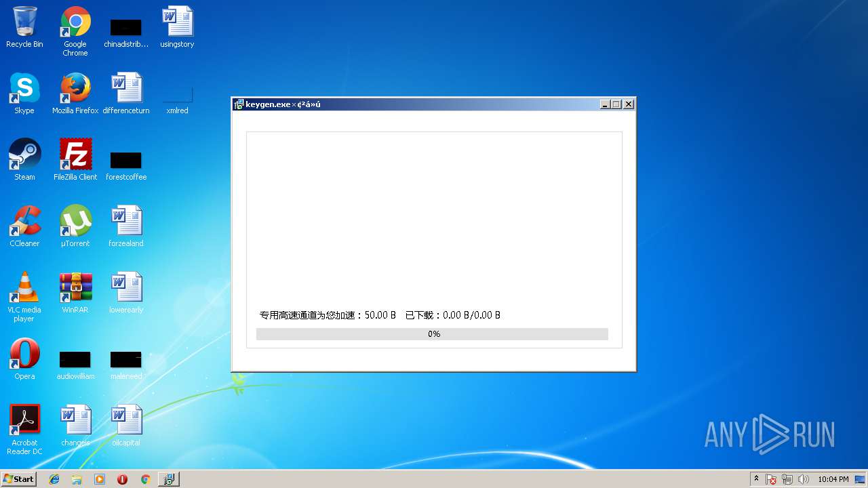Select keygen.exe installer taskbar button
This screenshot has width=868, height=488.
tap(168, 479)
